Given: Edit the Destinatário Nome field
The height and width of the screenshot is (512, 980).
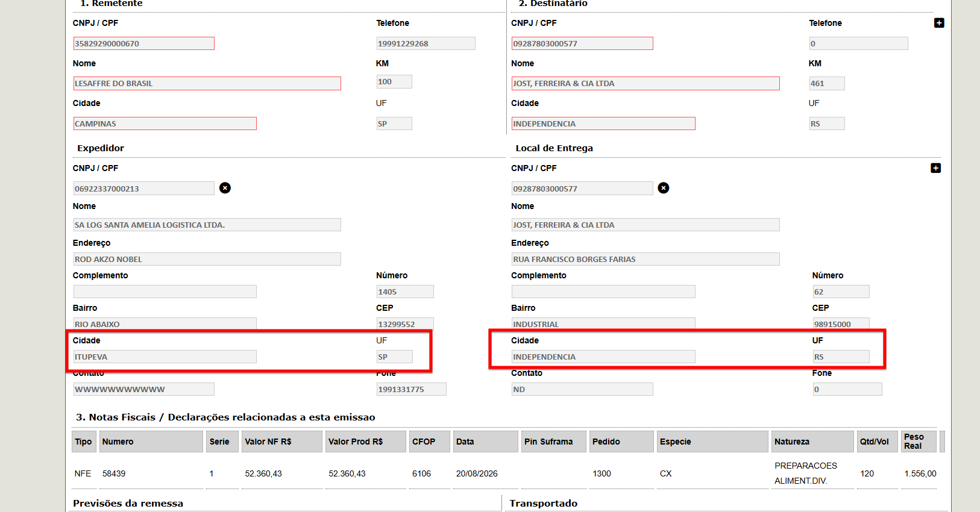Looking at the screenshot, I should [645, 83].
